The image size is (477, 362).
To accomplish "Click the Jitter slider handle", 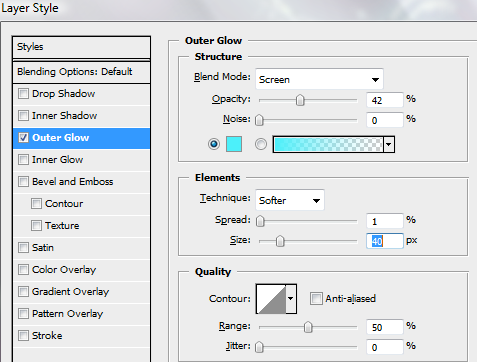I will click(259, 347).
